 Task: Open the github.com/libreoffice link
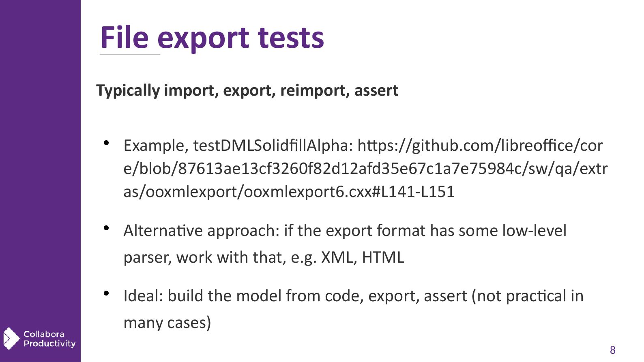(x=480, y=146)
